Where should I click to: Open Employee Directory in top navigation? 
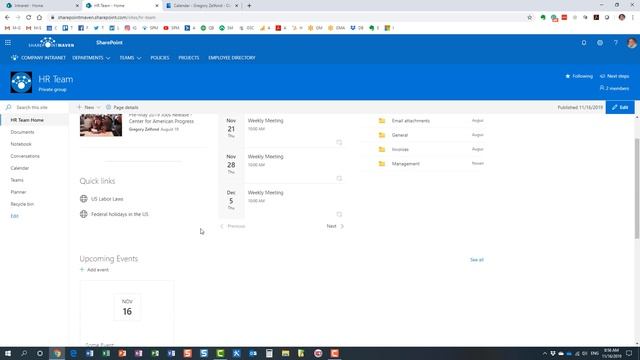point(231,58)
